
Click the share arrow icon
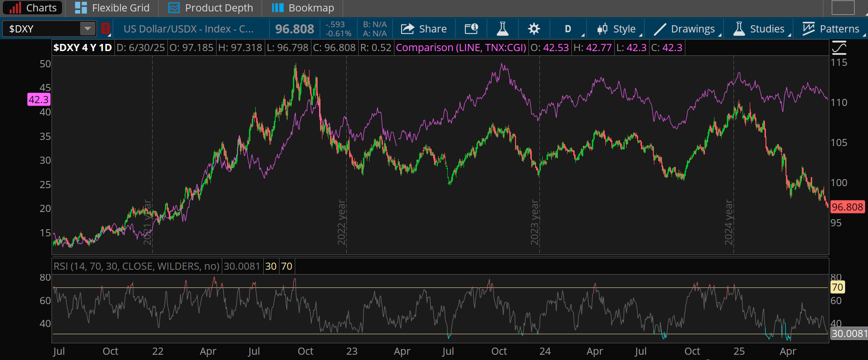point(407,29)
